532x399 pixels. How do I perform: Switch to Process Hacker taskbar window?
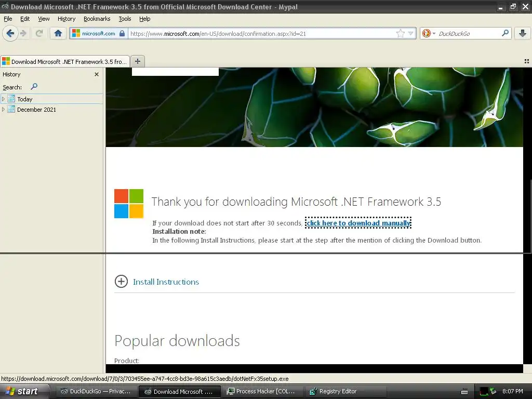point(261,391)
